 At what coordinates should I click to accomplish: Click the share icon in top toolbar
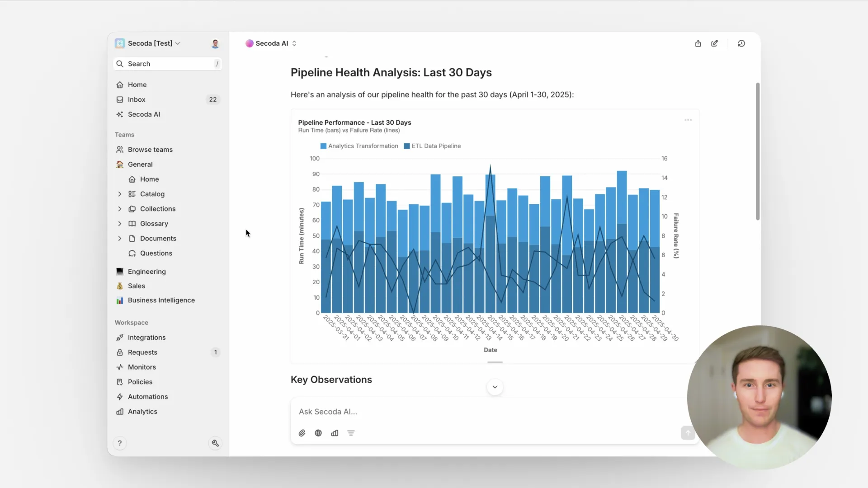pos(698,43)
